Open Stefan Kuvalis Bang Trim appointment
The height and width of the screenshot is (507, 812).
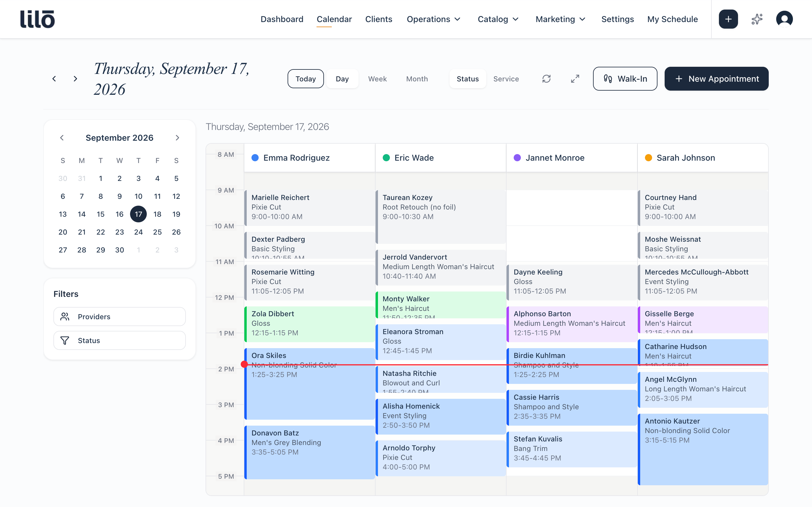(x=572, y=449)
